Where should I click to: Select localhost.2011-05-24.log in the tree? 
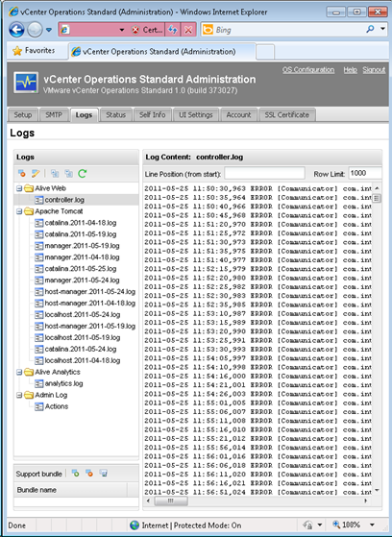coord(83,315)
